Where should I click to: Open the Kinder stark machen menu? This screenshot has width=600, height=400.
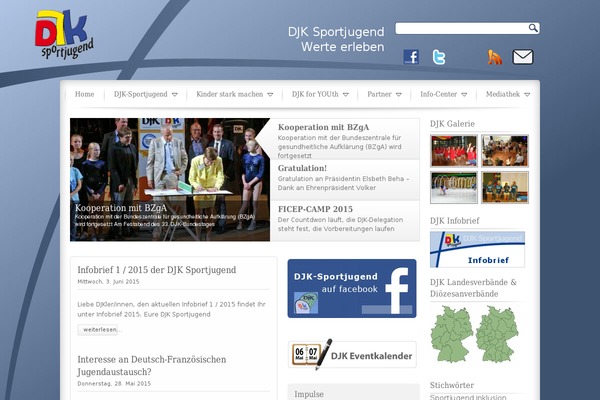coord(230,94)
